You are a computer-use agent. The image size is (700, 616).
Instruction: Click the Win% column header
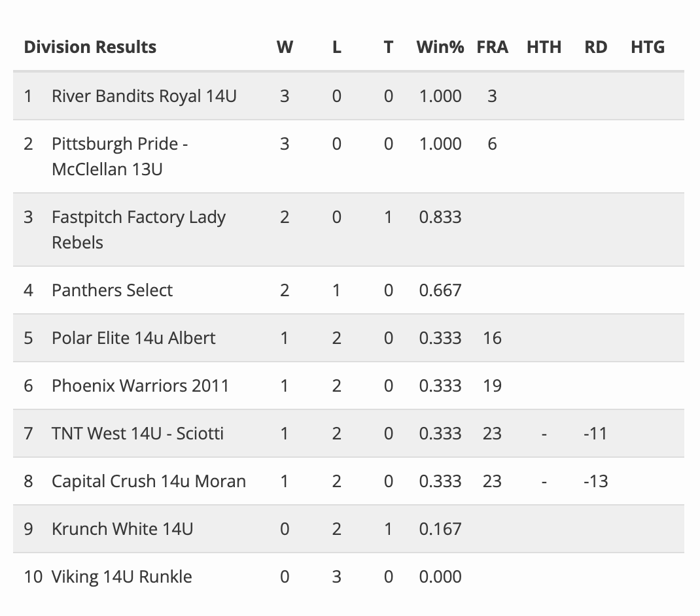tap(440, 47)
